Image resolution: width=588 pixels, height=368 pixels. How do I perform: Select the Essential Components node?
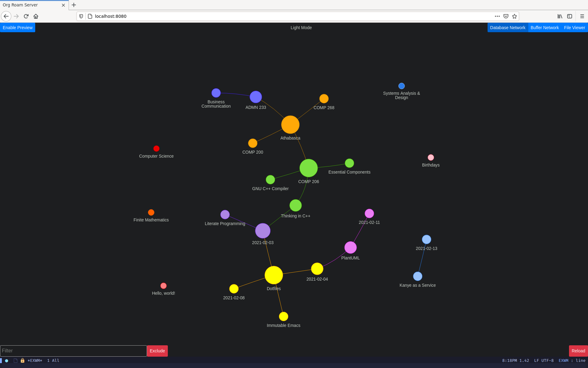click(349, 163)
